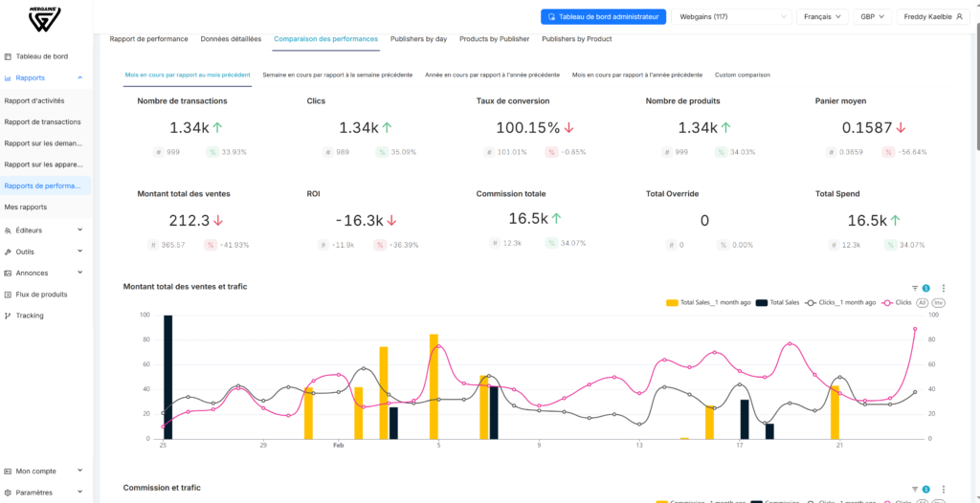Expand the Éditeurs sidebar section
This screenshot has width=980, height=503.
click(x=46, y=230)
